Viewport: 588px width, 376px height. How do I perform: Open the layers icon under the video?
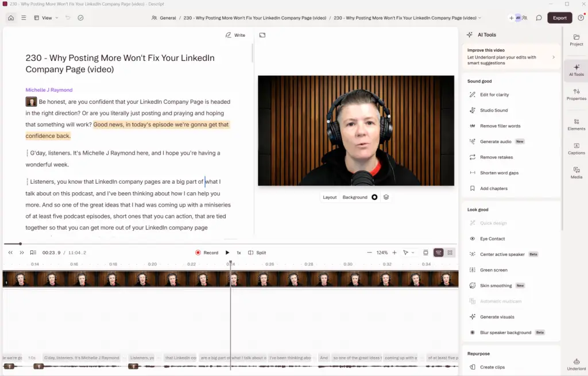386,197
